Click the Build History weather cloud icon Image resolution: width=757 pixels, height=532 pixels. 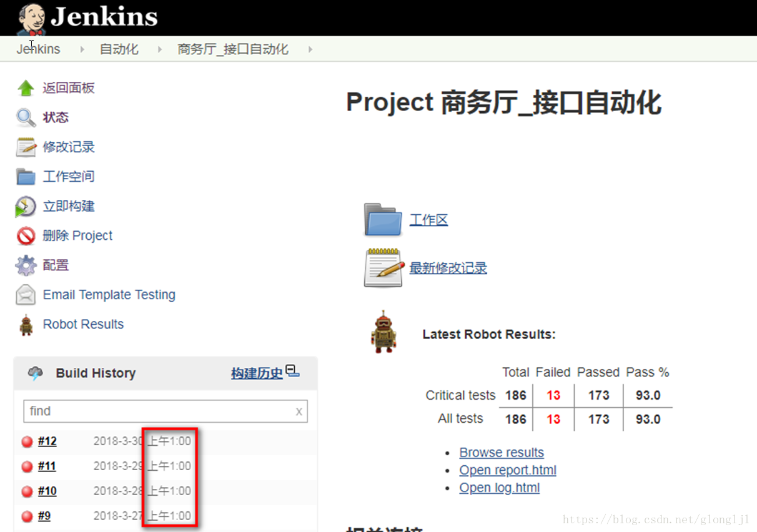(x=36, y=373)
